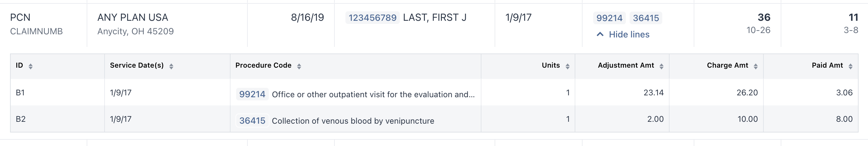Image resolution: width=868 pixels, height=146 pixels.
Task: Select the B1 line row ID
Action: pyautogui.click(x=20, y=93)
